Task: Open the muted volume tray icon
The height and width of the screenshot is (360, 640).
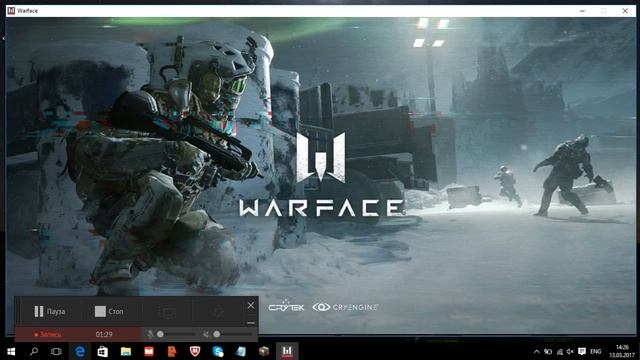Action: [x=570, y=351]
